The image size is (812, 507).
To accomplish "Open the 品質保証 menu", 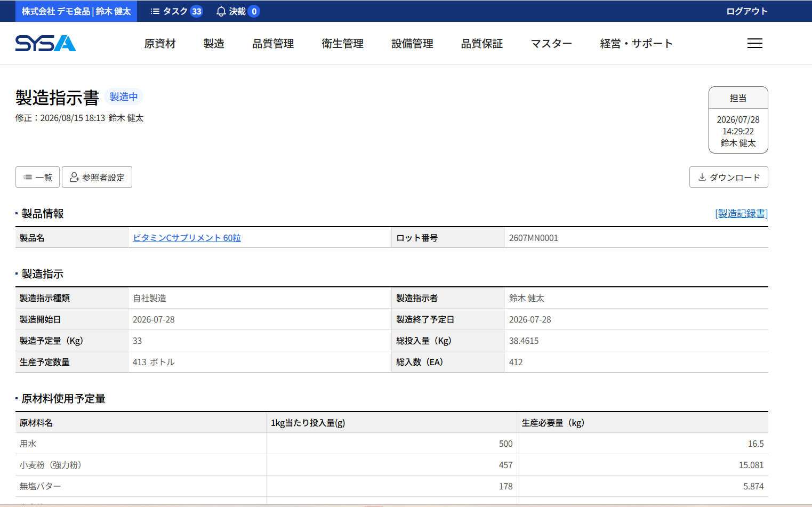I will click(482, 44).
